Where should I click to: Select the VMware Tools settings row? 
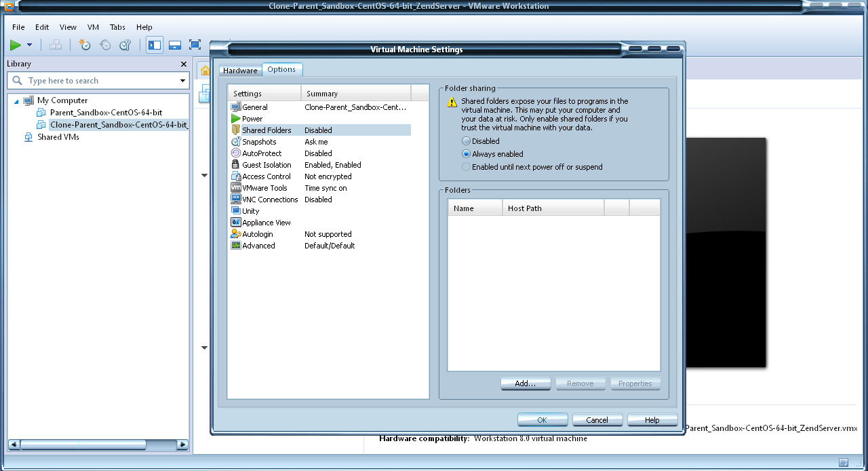click(319, 188)
